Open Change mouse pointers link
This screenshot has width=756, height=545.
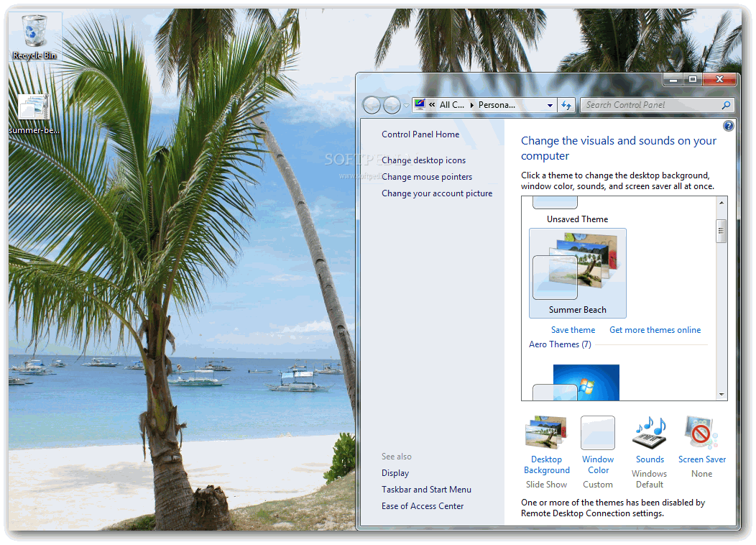tap(427, 177)
